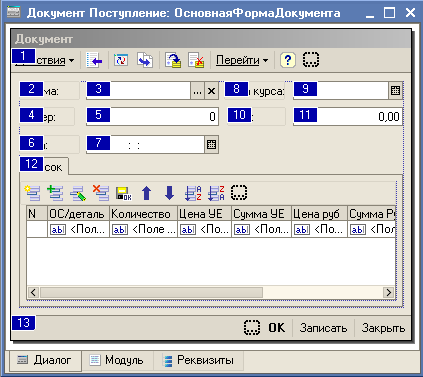The height and width of the screenshot is (377, 423).
Task: Click the field cell under Количество column
Action: coord(143,229)
